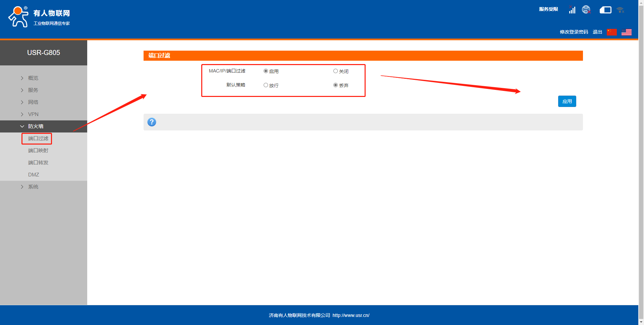
Task: Click the SIM card status icon
Action: (x=605, y=10)
